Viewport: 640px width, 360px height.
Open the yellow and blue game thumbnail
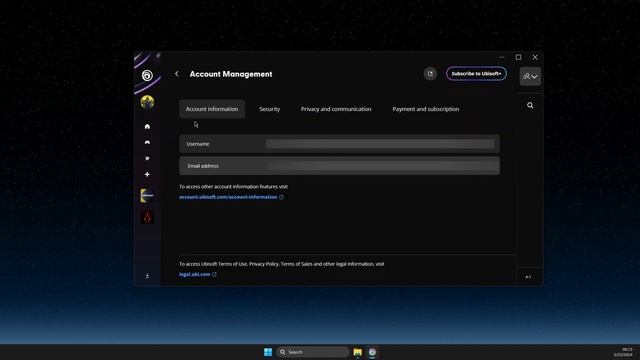coord(147,196)
